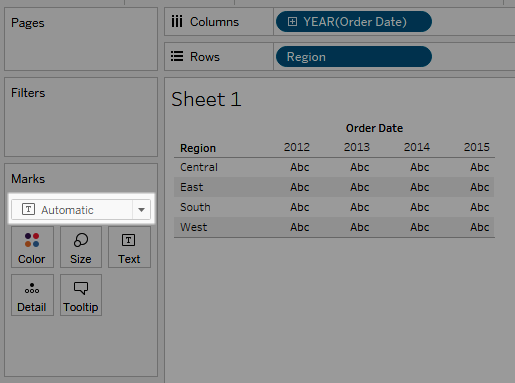The image size is (515, 383).
Task: Select the 2012 column header
Action: tap(297, 147)
